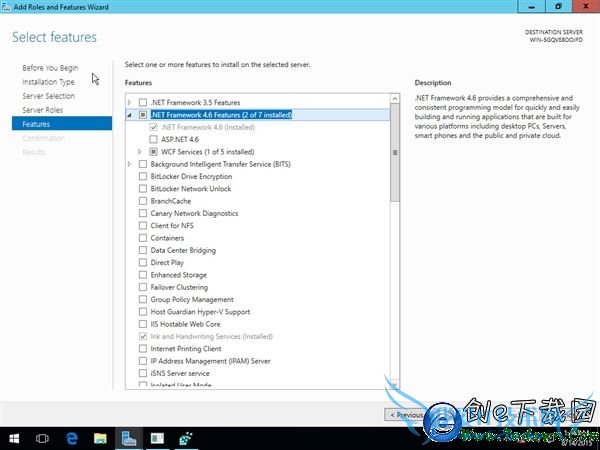The width and height of the screenshot is (600, 450).
Task: Open the console window taskbar icon
Action: tap(157, 438)
